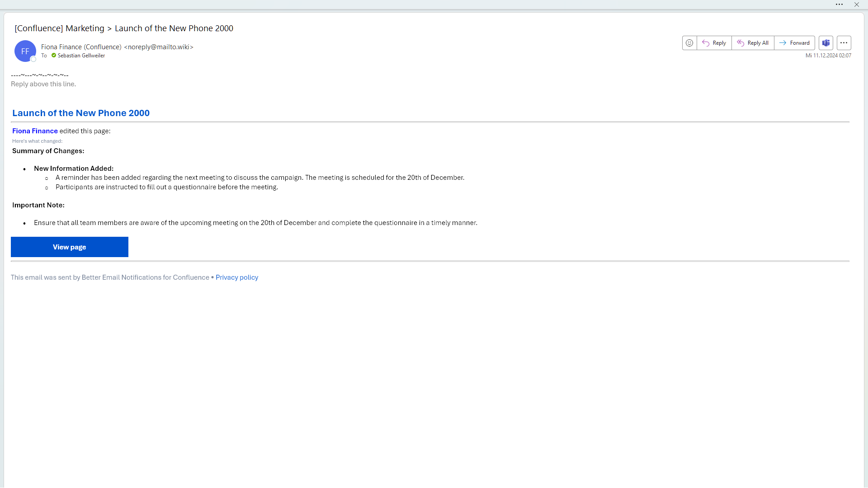Screen dimensions: 868x488
Task: Open the Launch of the New Phone 2000 heading link
Action: coord(81,113)
